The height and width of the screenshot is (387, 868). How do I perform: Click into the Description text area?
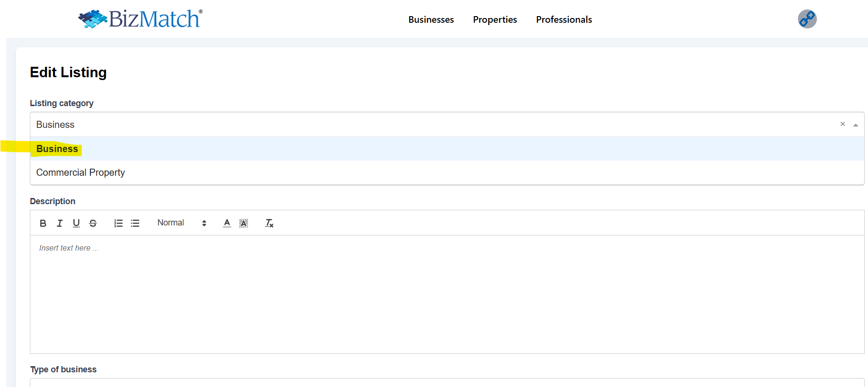(447, 294)
